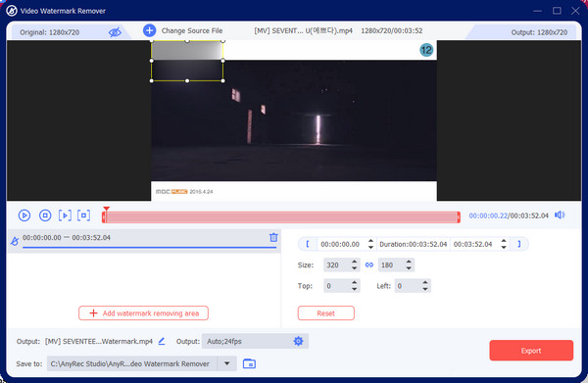Rename output file with pencil icon

click(x=162, y=341)
